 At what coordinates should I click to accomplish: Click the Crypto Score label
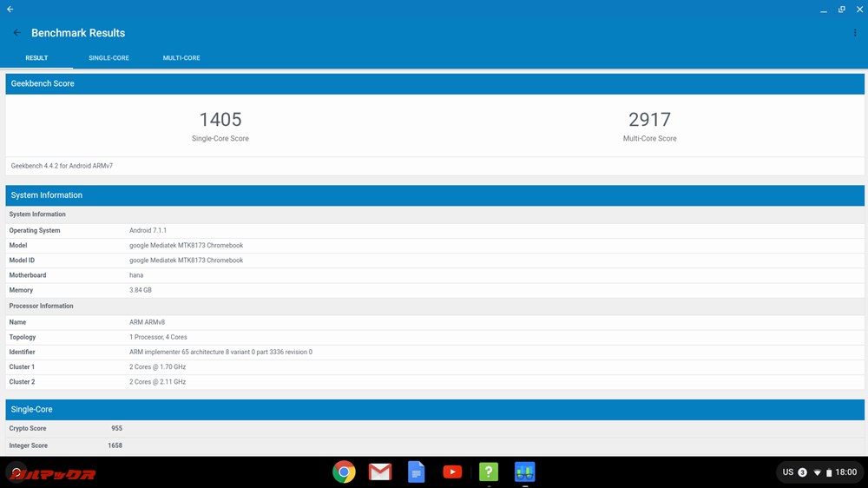pos(28,428)
